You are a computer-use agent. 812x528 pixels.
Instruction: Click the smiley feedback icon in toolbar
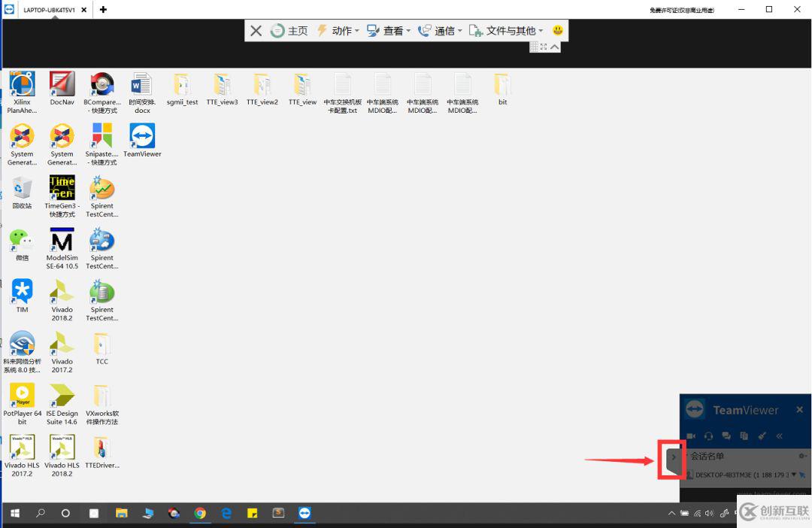point(558,30)
